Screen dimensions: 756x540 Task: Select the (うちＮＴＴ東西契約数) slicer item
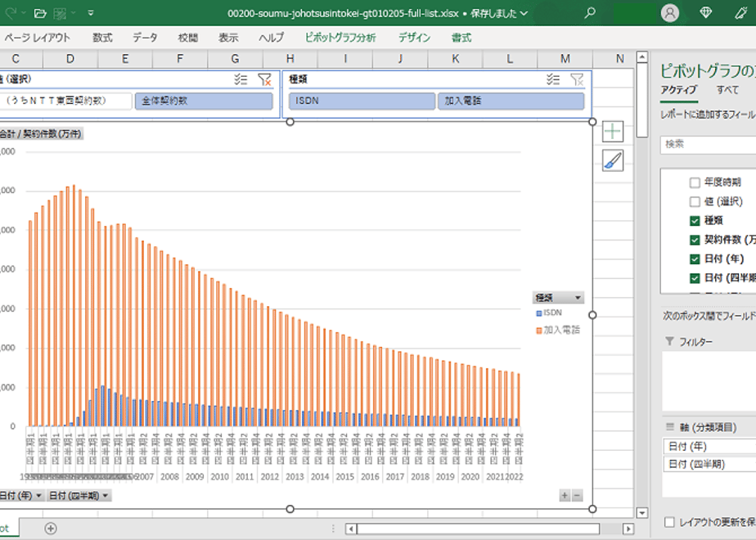[65, 101]
